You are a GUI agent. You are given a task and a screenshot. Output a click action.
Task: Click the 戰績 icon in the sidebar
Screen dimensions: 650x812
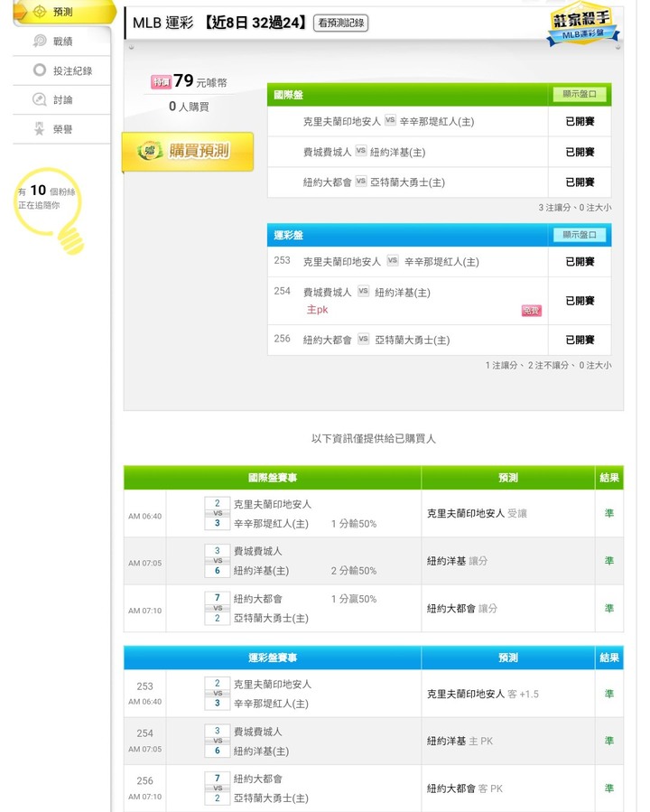[x=40, y=41]
